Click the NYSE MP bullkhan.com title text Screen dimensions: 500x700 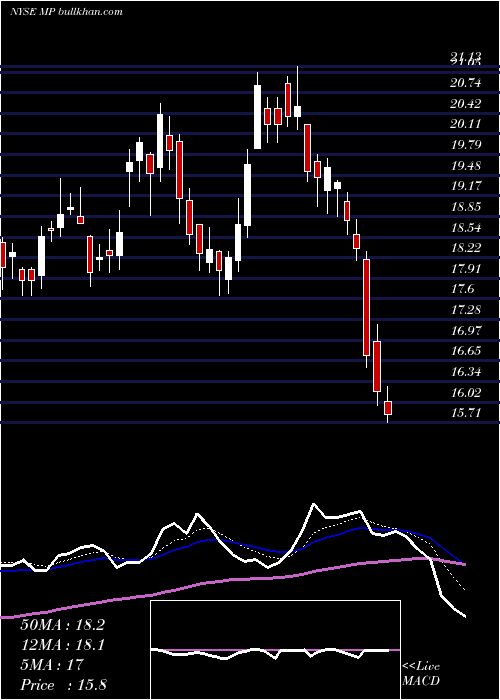[x=66, y=11]
